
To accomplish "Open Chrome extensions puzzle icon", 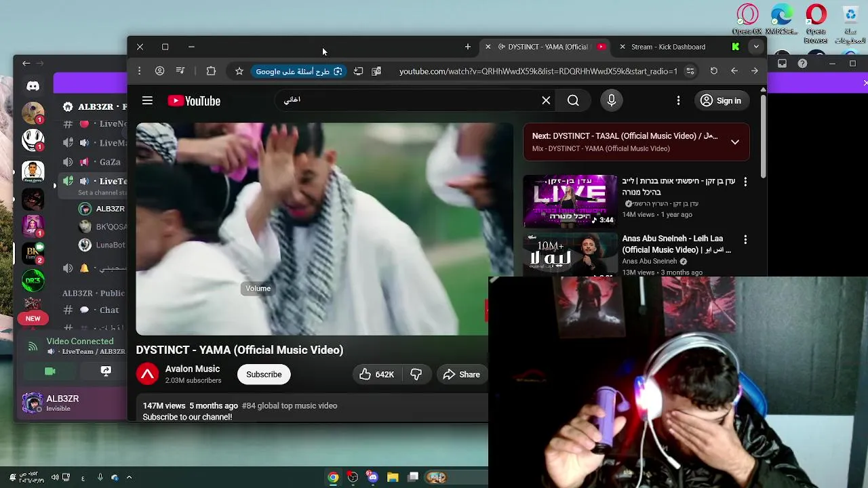I will (x=211, y=71).
